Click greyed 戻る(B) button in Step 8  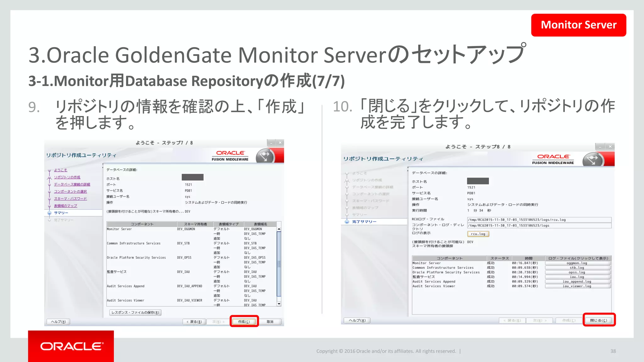point(512,320)
